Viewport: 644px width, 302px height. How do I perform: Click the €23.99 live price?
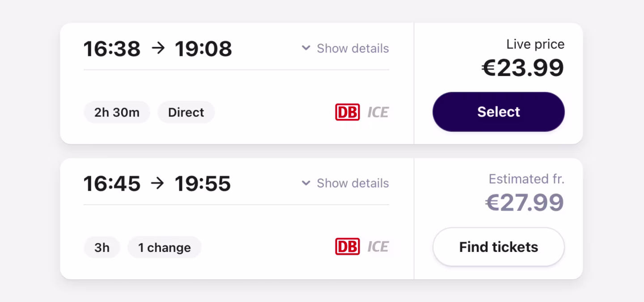coord(522,68)
